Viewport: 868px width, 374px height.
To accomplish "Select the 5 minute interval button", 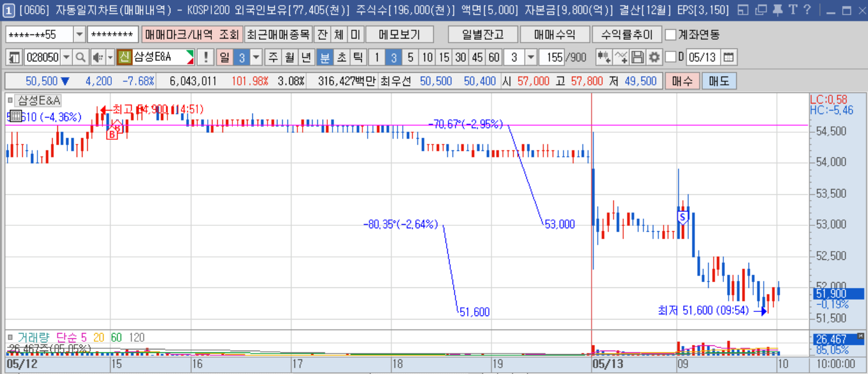I will pyautogui.click(x=410, y=57).
